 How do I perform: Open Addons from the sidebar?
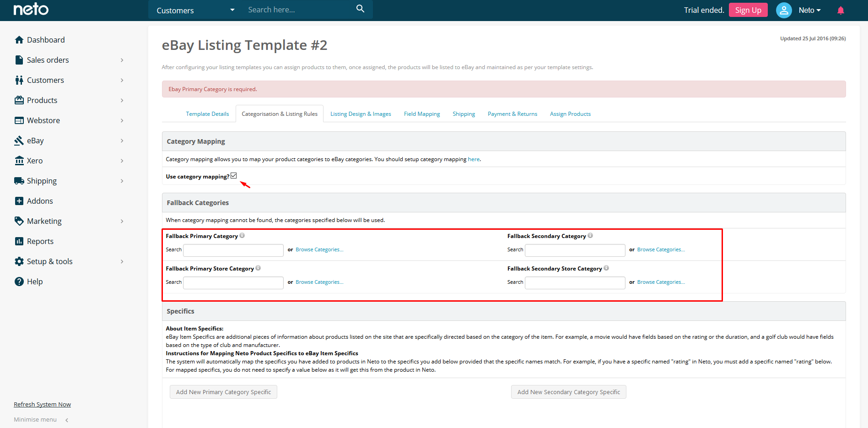click(40, 201)
